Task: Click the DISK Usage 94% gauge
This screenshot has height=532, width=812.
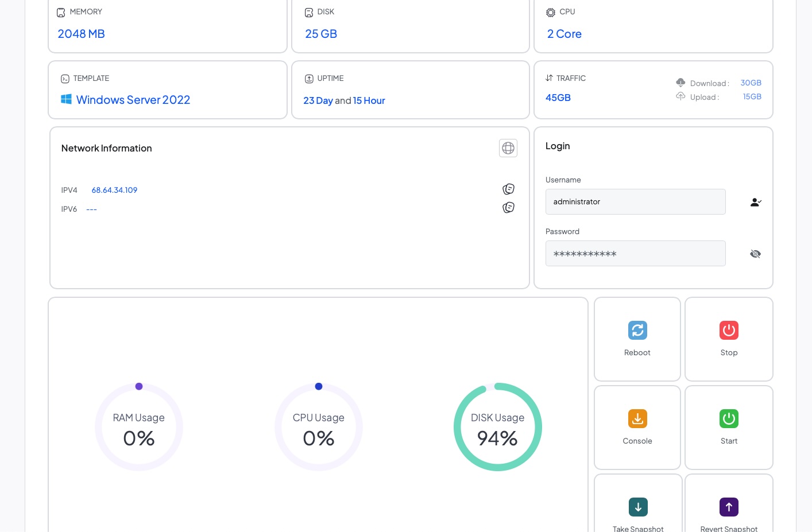Action: pyautogui.click(x=498, y=427)
